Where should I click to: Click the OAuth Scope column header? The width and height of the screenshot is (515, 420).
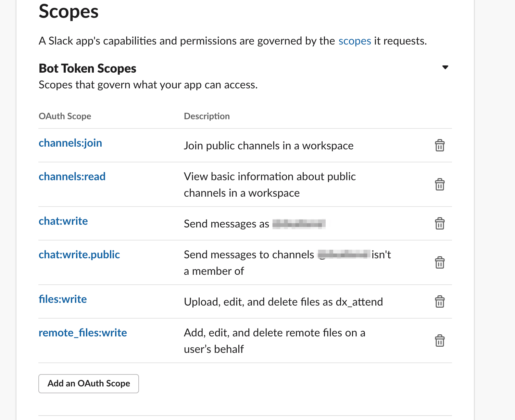(x=65, y=116)
